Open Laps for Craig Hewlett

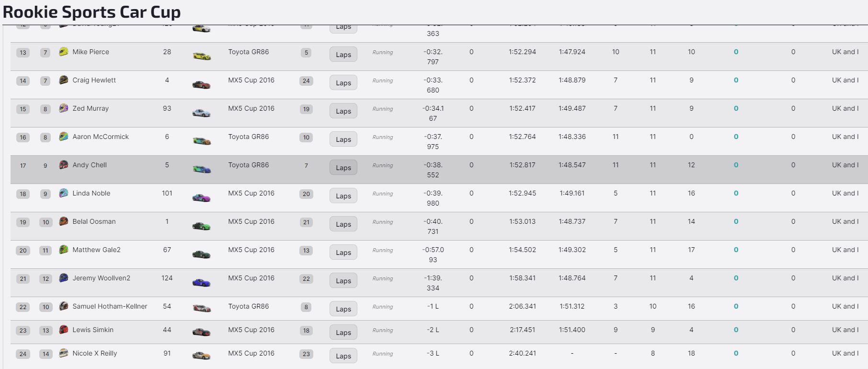point(343,83)
